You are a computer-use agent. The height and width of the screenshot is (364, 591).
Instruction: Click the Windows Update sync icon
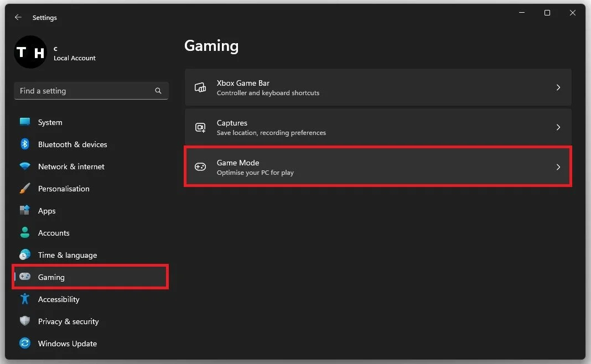pyautogui.click(x=25, y=343)
